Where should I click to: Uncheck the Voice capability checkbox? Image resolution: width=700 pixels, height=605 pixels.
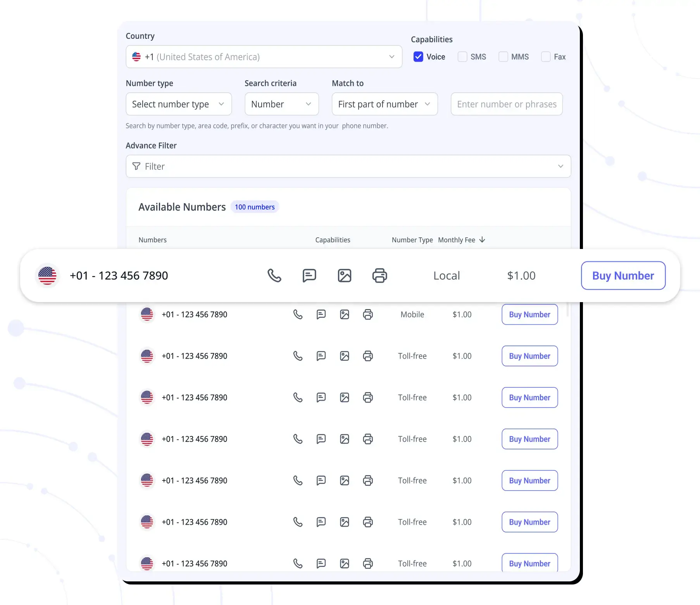click(418, 57)
